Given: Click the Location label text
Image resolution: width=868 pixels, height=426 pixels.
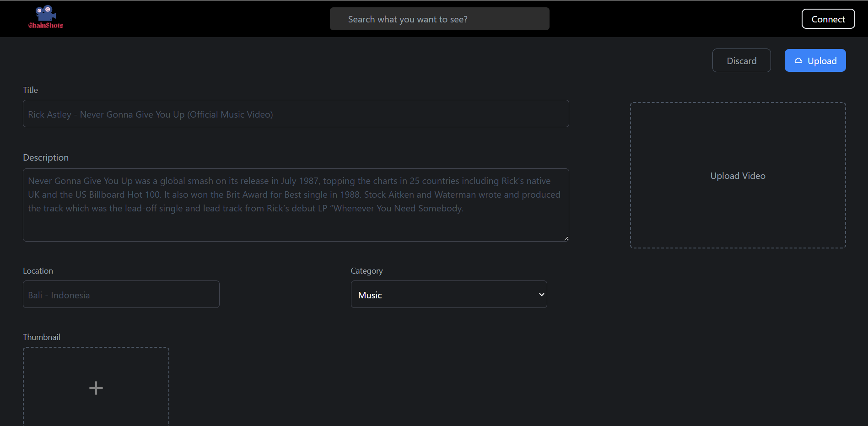Looking at the screenshot, I should click(x=38, y=271).
